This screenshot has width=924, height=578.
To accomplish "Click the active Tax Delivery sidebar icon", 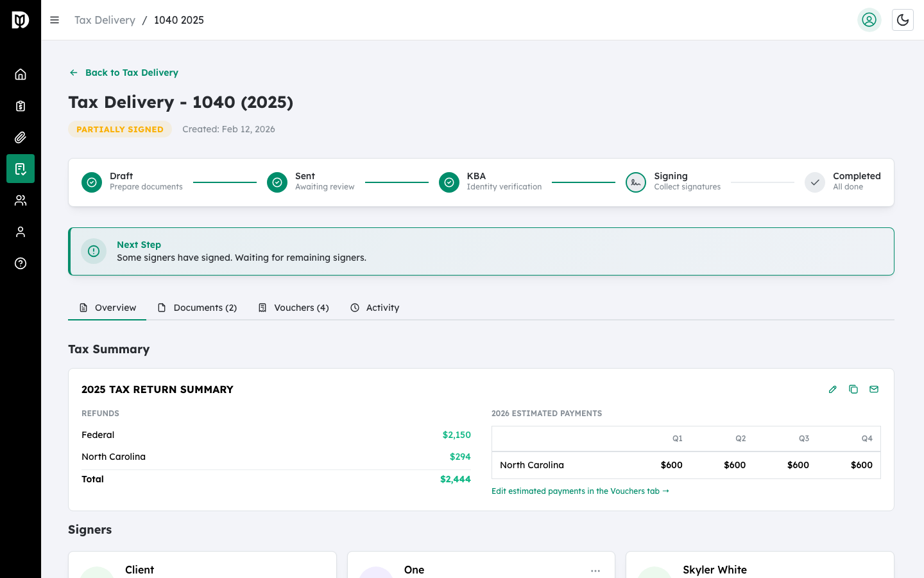I will pos(21,168).
